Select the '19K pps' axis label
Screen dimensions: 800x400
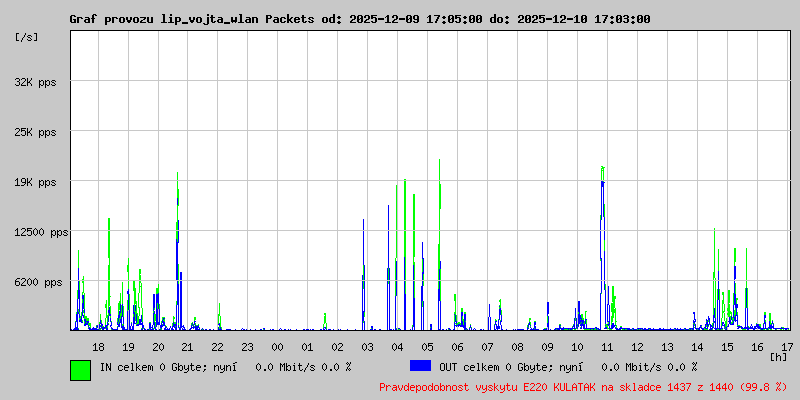click(x=35, y=182)
